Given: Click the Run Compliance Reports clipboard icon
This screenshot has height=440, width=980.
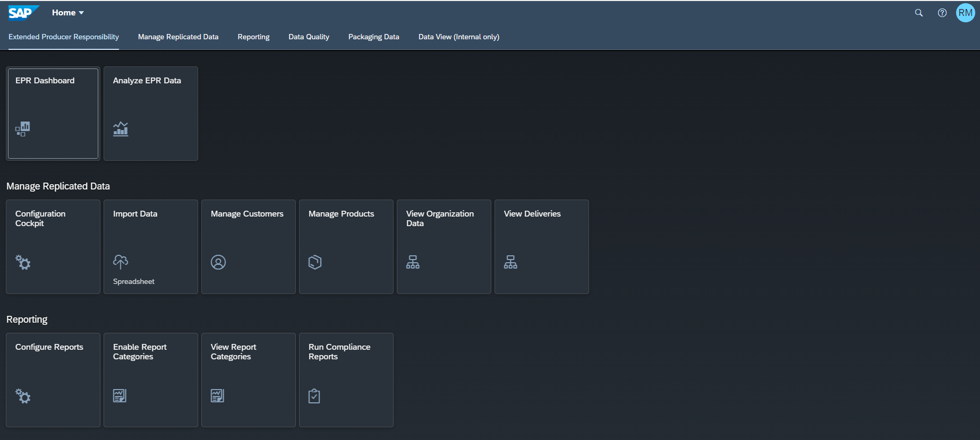Looking at the screenshot, I should 314,396.
